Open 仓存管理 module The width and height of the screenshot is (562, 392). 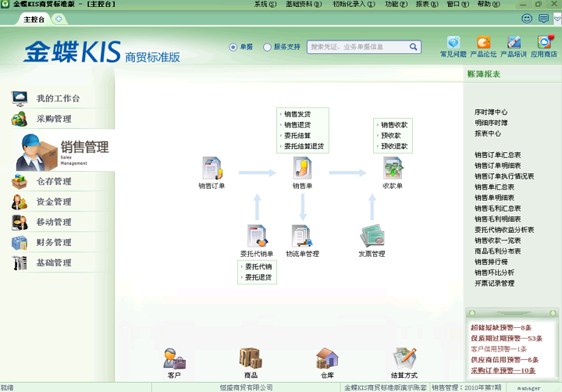pyautogui.click(x=54, y=181)
